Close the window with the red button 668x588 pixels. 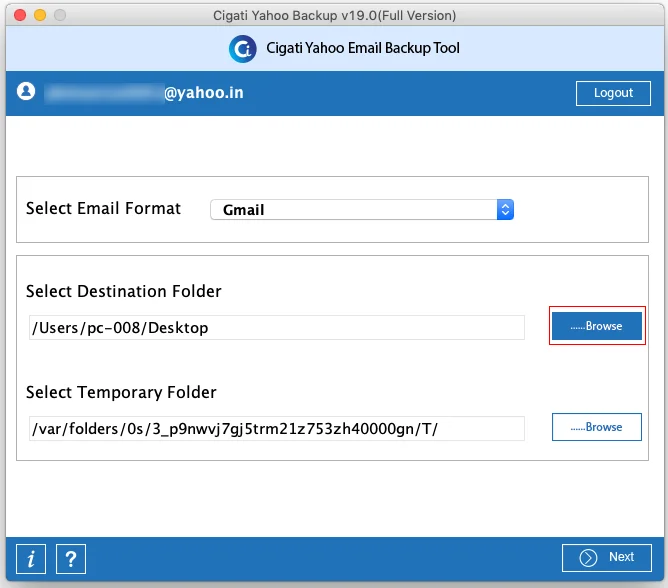tap(20, 15)
